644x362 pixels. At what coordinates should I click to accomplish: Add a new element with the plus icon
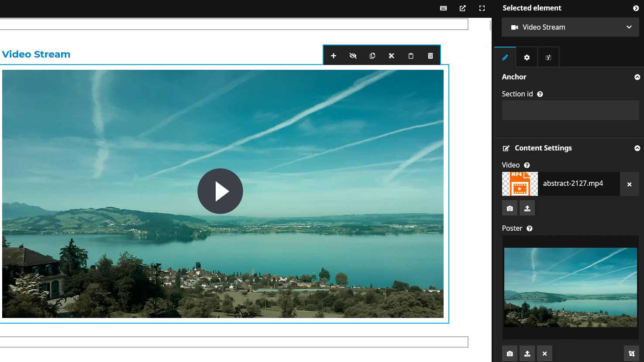334,56
